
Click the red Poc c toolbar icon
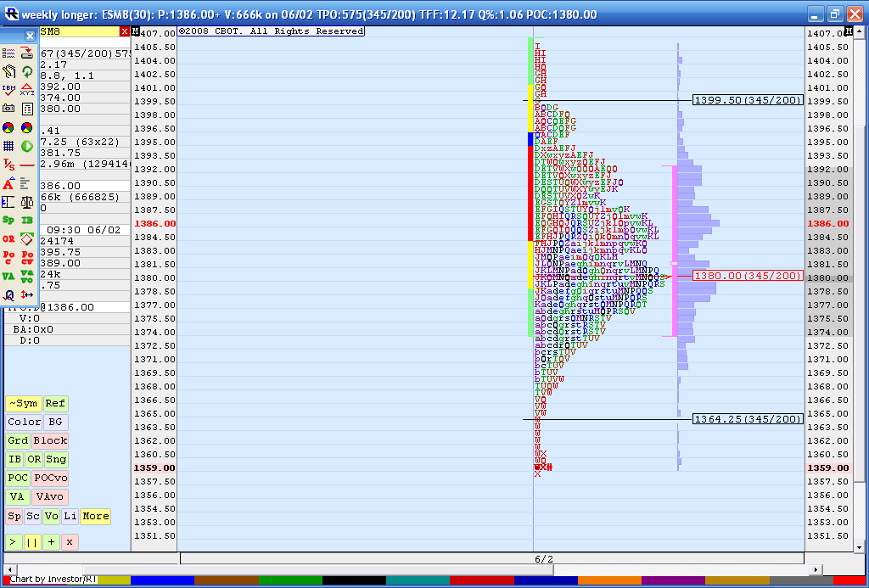(8, 258)
